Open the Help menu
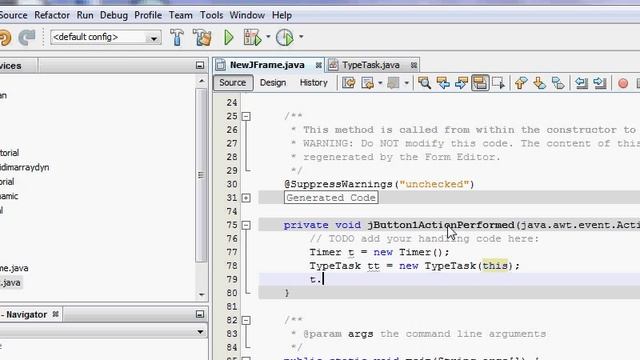Image resolution: width=640 pixels, height=360 pixels. (282, 16)
